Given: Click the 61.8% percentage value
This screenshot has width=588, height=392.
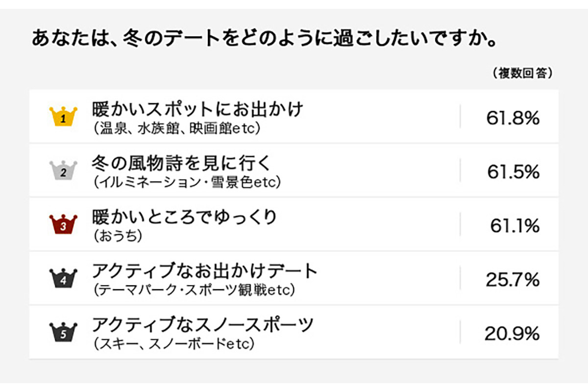Looking at the screenshot, I should [x=513, y=118].
